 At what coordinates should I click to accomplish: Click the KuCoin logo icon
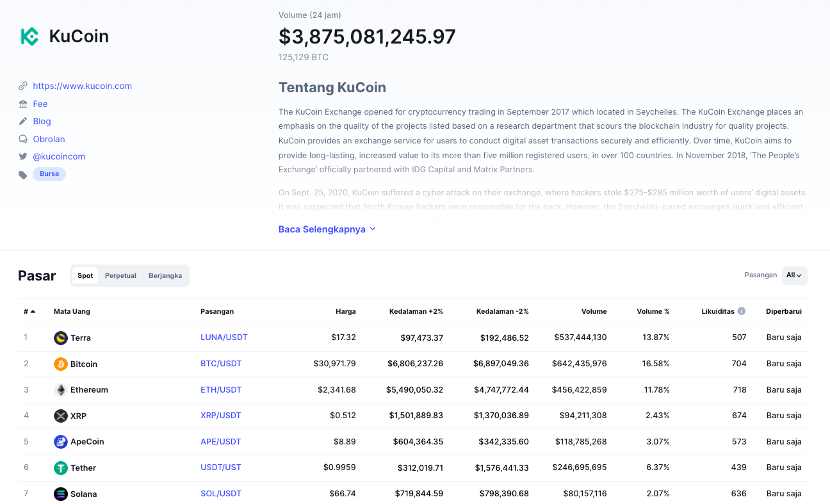[x=29, y=37]
